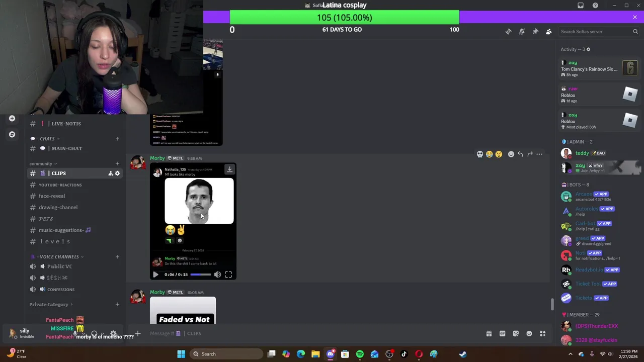Open the Threads icon in channel header
The height and width of the screenshot is (362, 644).
tap(508, 32)
